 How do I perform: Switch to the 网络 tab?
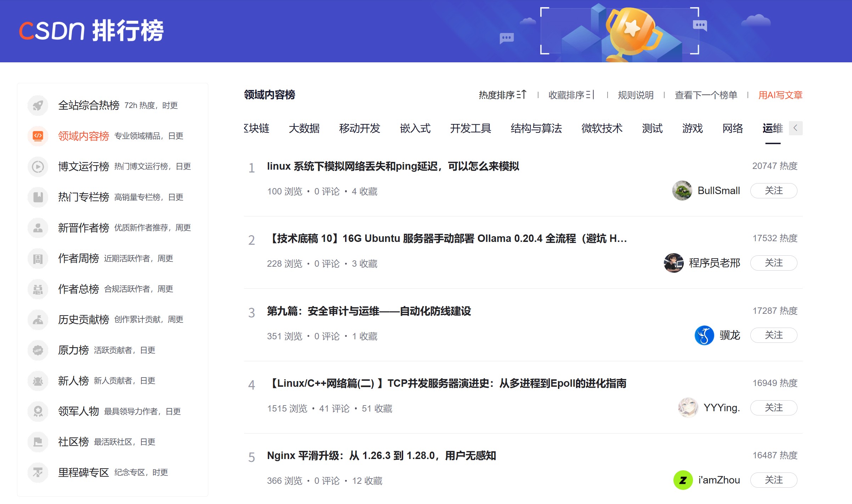pyautogui.click(x=733, y=128)
